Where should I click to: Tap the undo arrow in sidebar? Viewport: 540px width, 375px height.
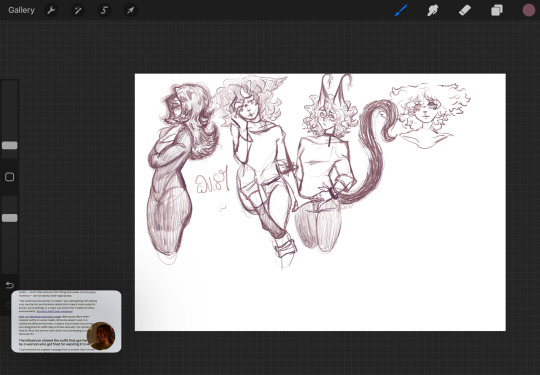pyautogui.click(x=10, y=285)
